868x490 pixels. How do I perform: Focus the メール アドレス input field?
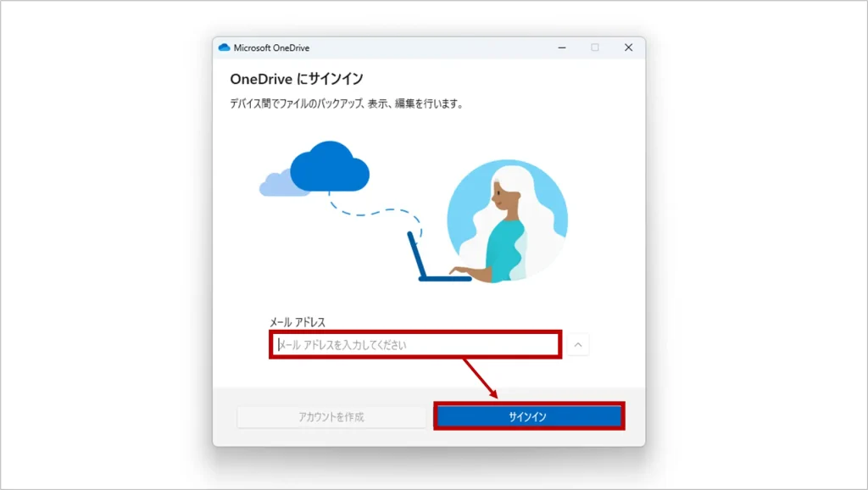pyautogui.click(x=415, y=345)
